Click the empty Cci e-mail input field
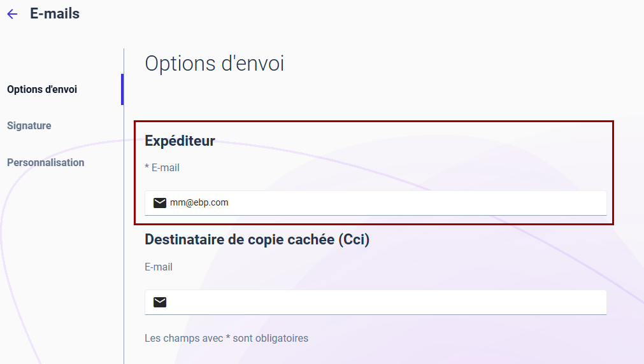The width and height of the screenshot is (644, 364). pos(375,302)
